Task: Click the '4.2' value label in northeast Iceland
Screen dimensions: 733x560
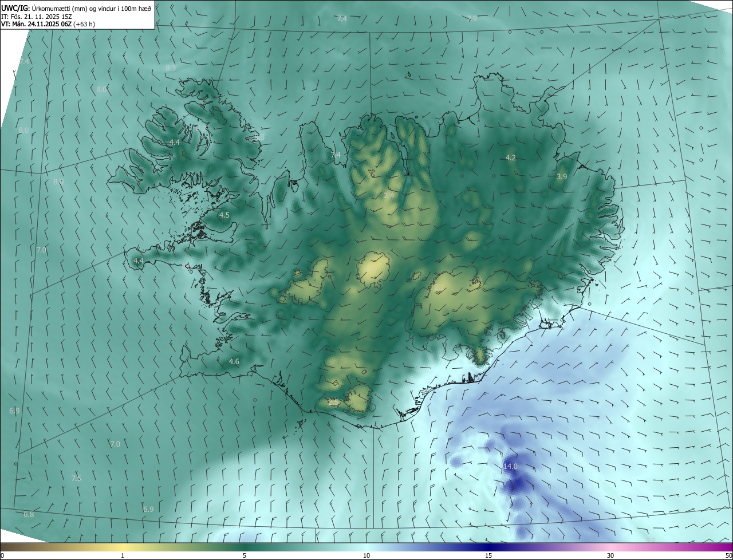Action: click(x=511, y=157)
